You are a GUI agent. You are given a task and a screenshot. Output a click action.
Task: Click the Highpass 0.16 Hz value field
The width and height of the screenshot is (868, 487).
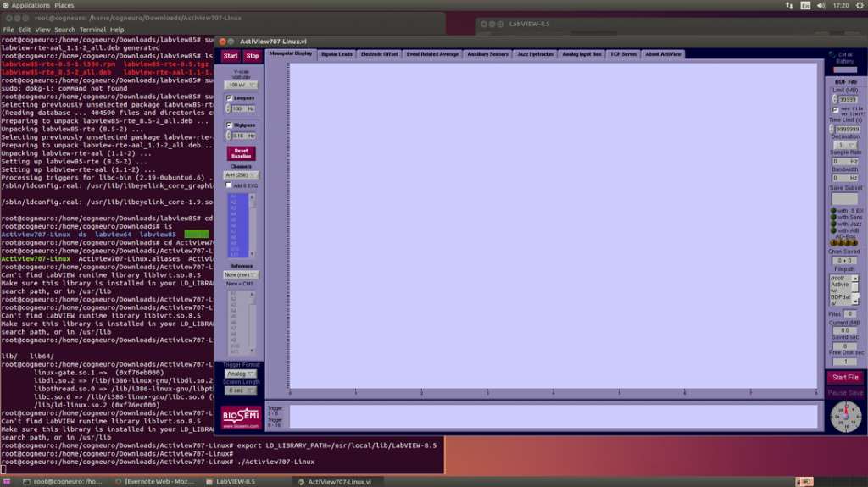pyautogui.click(x=243, y=136)
